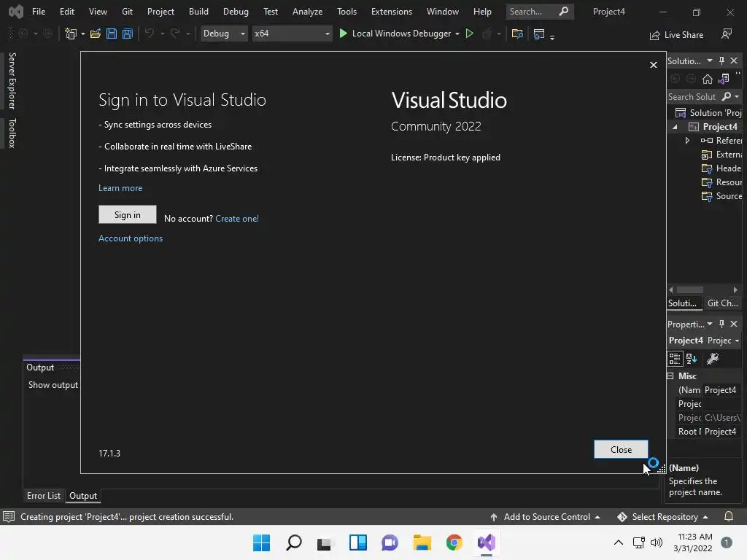Select the Header Files folder node
747x560 pixels.
point(721,168)
